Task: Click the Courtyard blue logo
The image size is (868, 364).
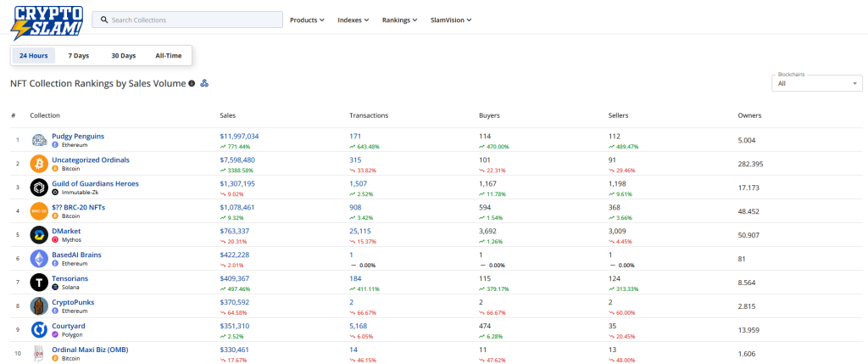Action: [39, 330]
